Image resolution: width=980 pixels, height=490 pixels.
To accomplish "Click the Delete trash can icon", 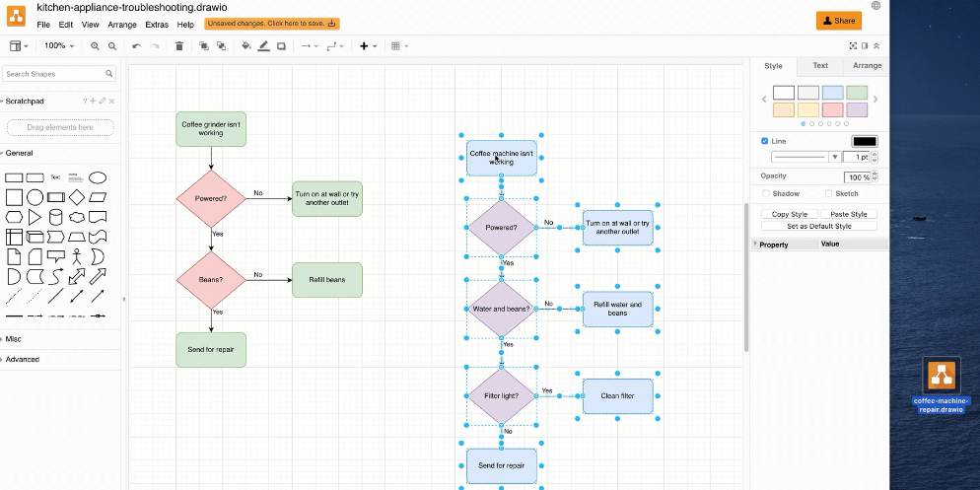I will 178,45.
